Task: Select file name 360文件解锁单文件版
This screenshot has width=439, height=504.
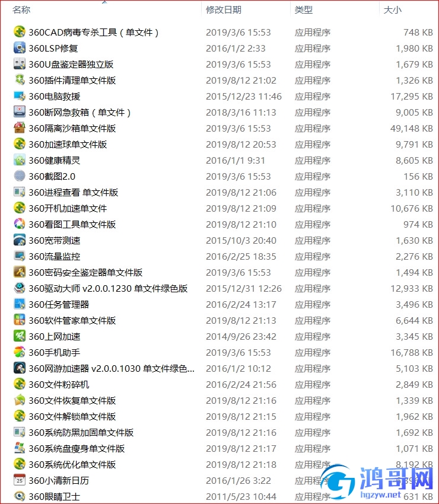Action: coord(72,417)
